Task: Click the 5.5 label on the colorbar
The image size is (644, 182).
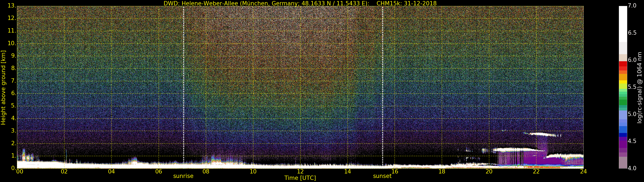Action: (632, 87)
